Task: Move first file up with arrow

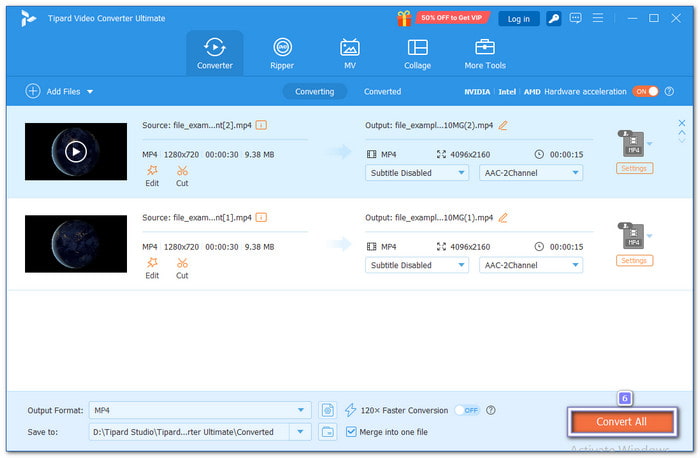Action: click(682, 133)
